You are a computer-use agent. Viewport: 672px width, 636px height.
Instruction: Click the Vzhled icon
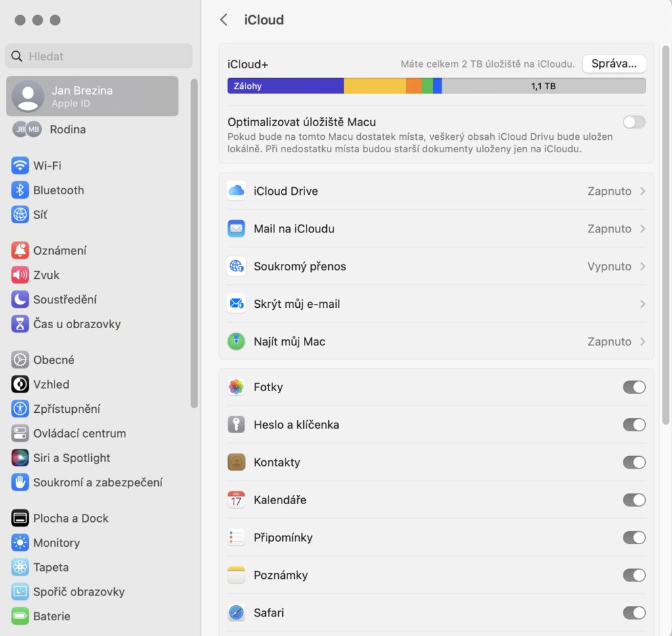click(20, 384)
